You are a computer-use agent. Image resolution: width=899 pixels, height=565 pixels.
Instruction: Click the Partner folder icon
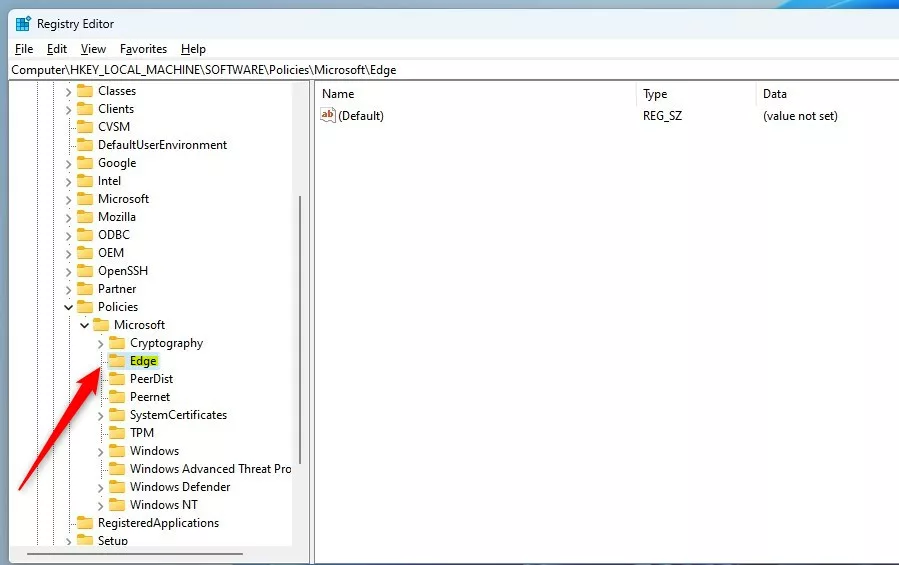point(85,289)
